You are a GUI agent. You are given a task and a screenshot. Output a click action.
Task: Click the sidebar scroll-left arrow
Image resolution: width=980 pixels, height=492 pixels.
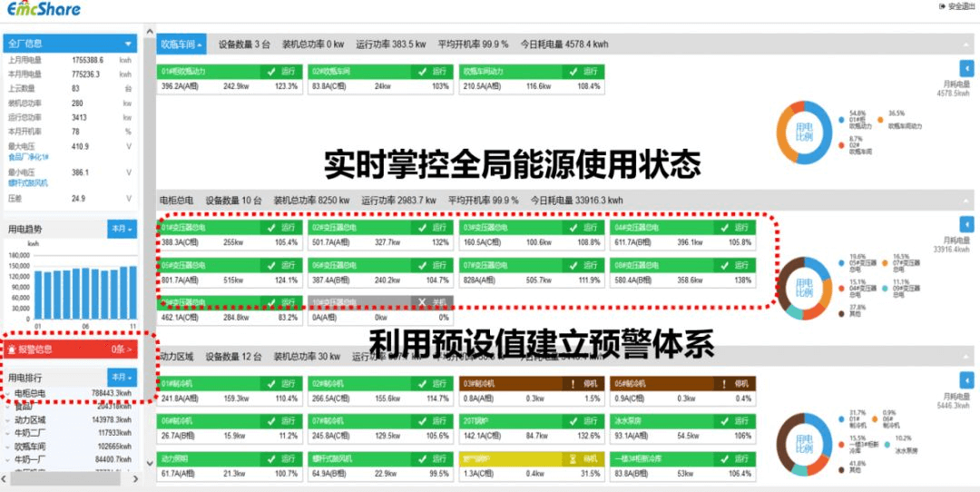pos(4,479)
